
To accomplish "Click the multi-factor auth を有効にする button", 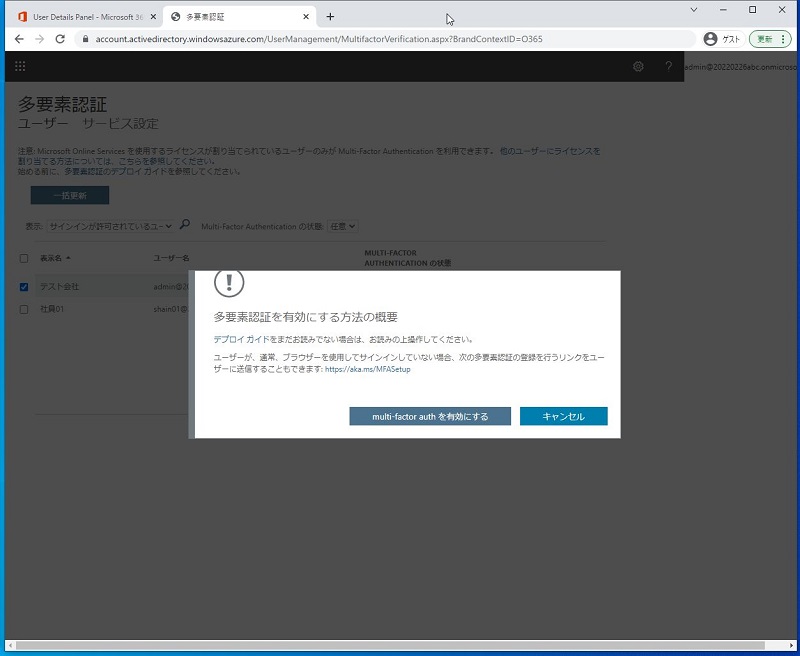I will pos(430,416).
